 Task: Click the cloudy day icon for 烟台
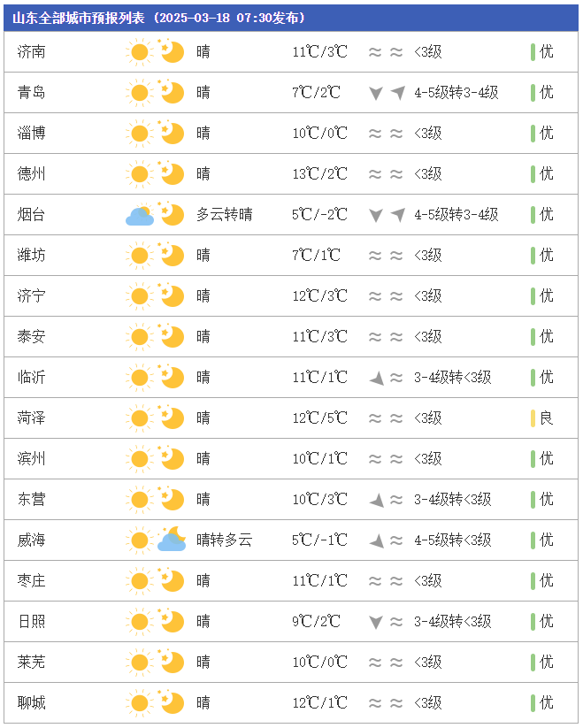point(140,215)
